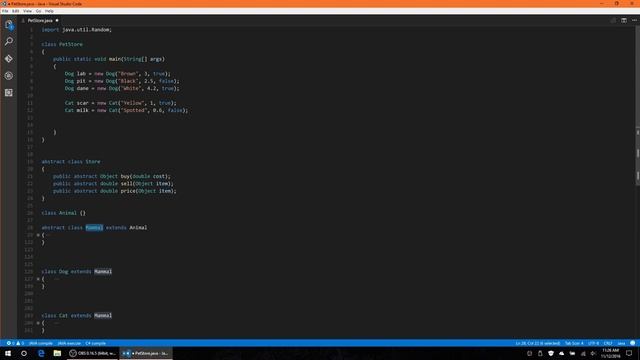Screen dimensions: 640x360
Task: Open the editor More Actions ellipsis menu
Action: tap(634, 20)
